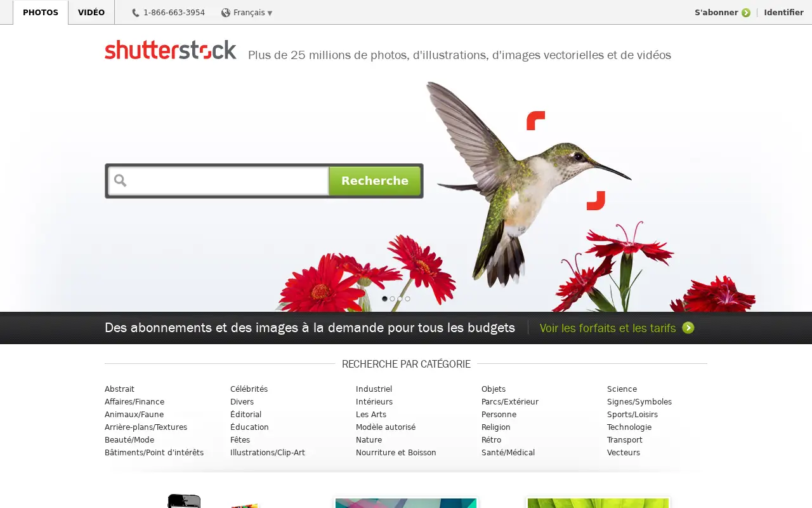The image size is (812, 508).
Task: Open the Religion category
Action: tap(496, 427)
